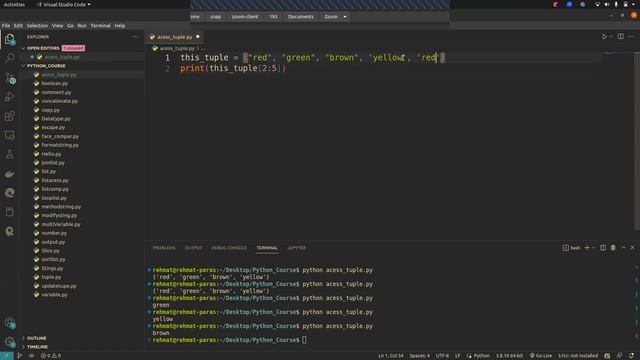Viewport: 640px width, 360px height.
Task: Split the editor right
Action: point(620,36)
